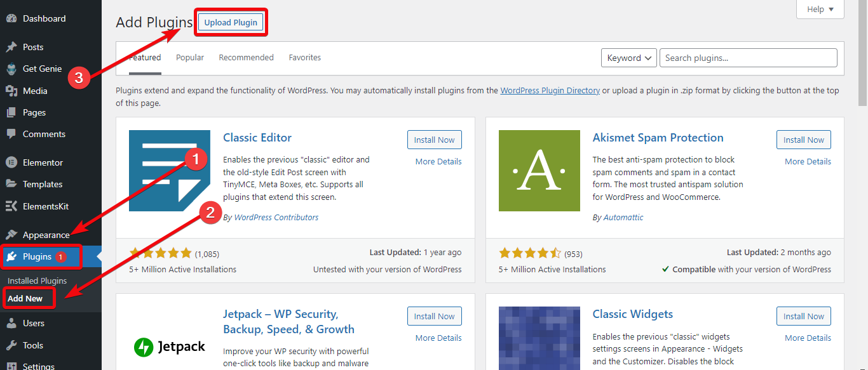This screenshot has height=370, width=868.
Task: Focus the Search plugins input field
Action: coord(749,58)
